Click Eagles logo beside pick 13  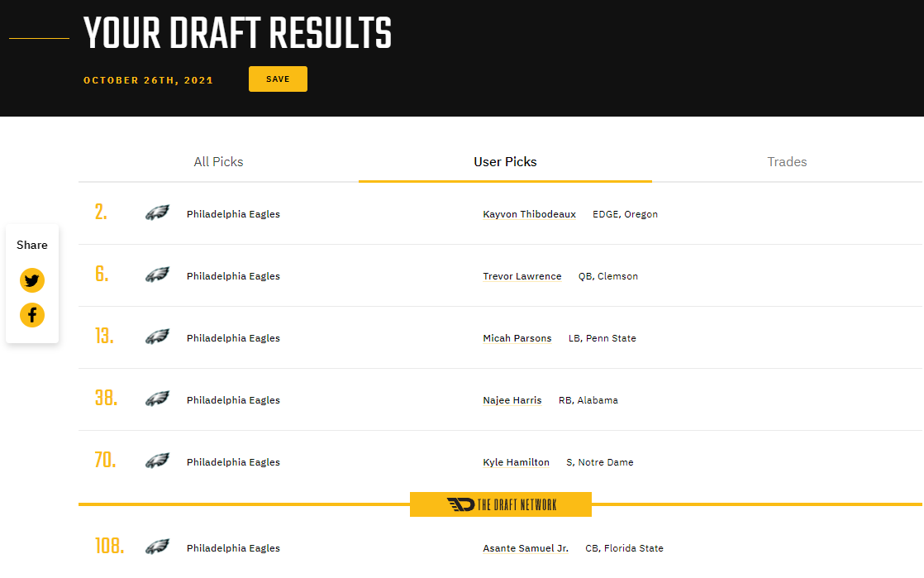point(157,337)
